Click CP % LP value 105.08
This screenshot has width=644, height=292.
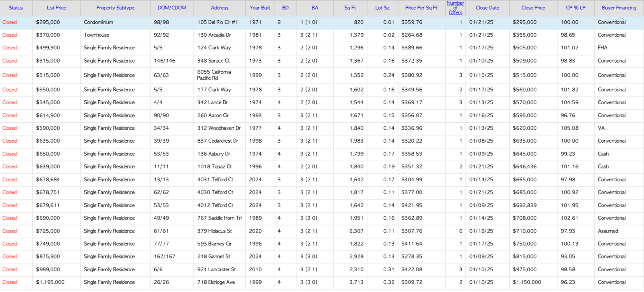[x=570, y=128]
